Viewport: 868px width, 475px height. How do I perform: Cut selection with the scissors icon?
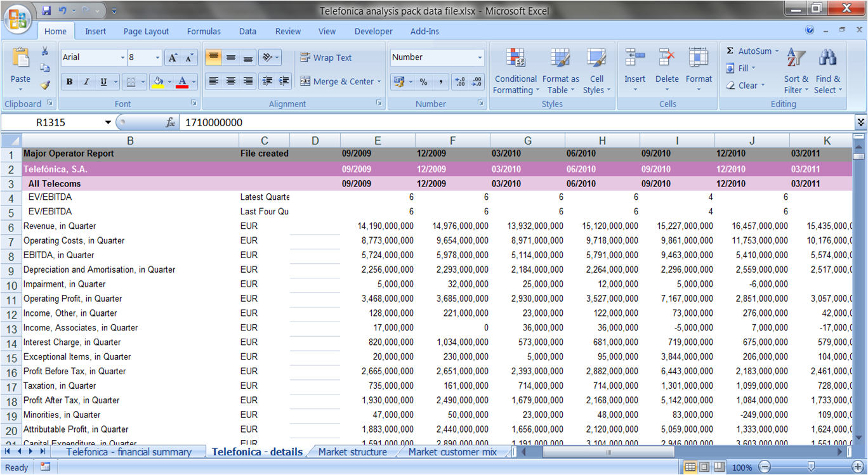point(45,51)
